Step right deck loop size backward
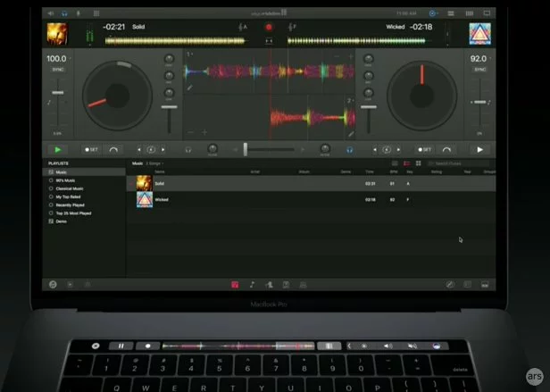 pos(375,150)
